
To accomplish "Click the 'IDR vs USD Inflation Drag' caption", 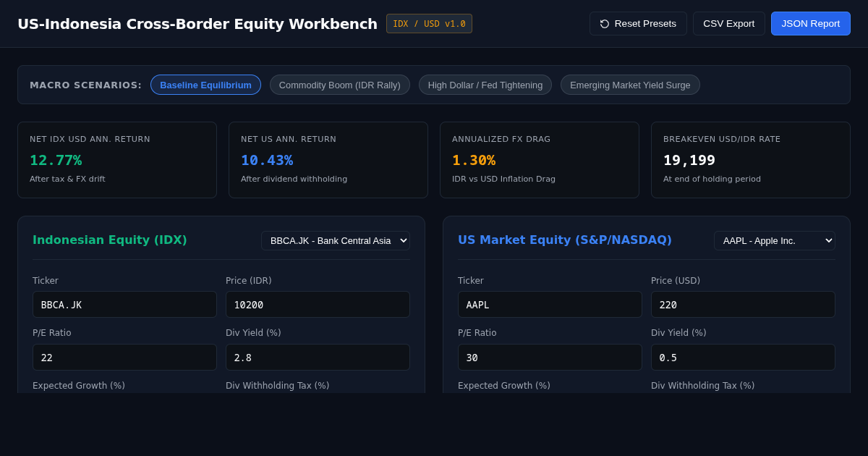I will coord(503,179).
